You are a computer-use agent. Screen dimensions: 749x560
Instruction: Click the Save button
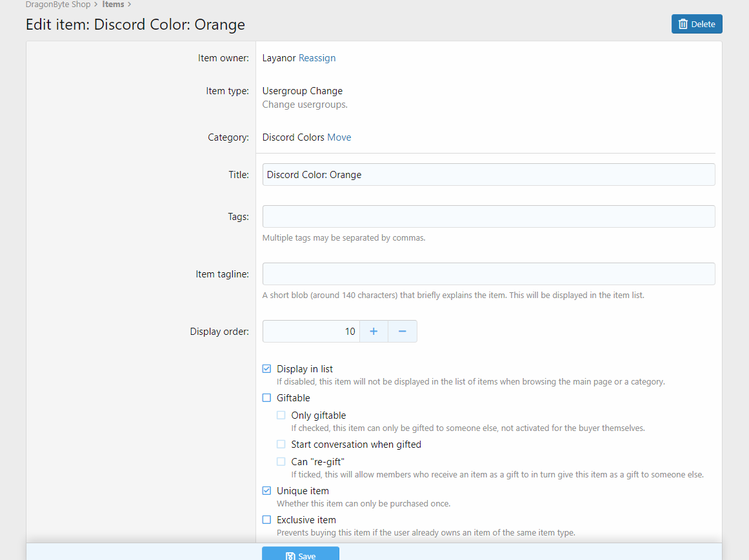pos(301,554)
